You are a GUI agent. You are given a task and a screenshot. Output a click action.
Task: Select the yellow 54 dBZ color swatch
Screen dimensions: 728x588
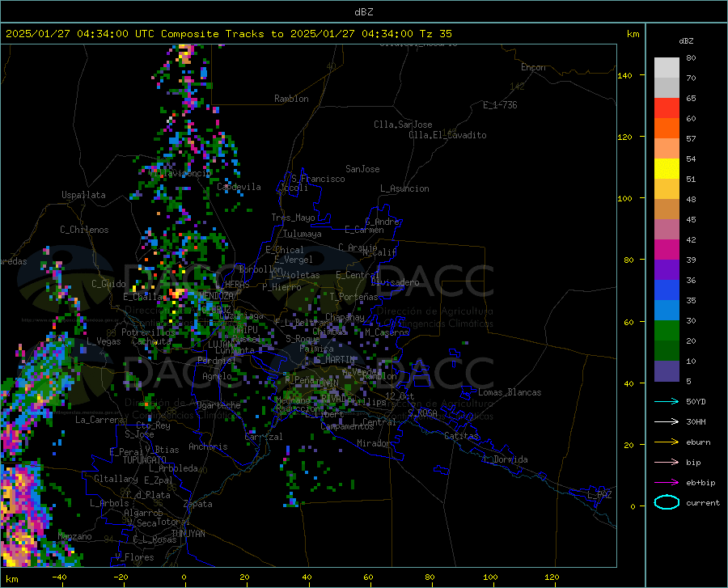[667, 169]
